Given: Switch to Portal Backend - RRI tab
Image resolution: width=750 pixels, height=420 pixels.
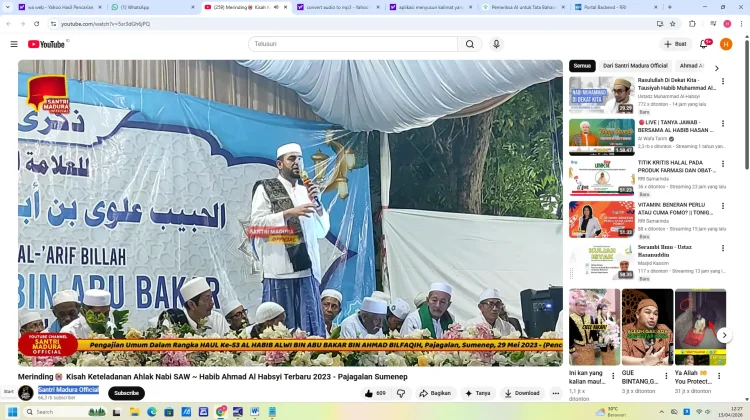Looking at the screenshot, I should tap(616, 7).
